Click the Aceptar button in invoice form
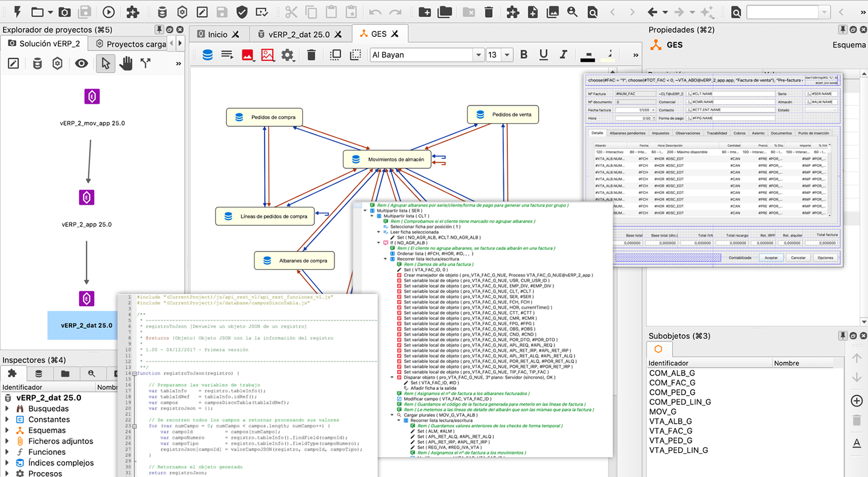 pyautogui.click(x=771, y=258)
